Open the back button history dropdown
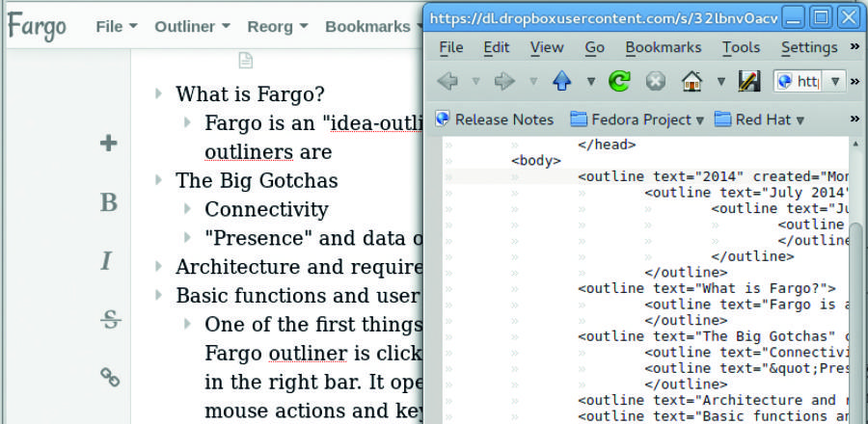This screenshot has height=424, width=868. pyautogui.click(x=475, y=82)
